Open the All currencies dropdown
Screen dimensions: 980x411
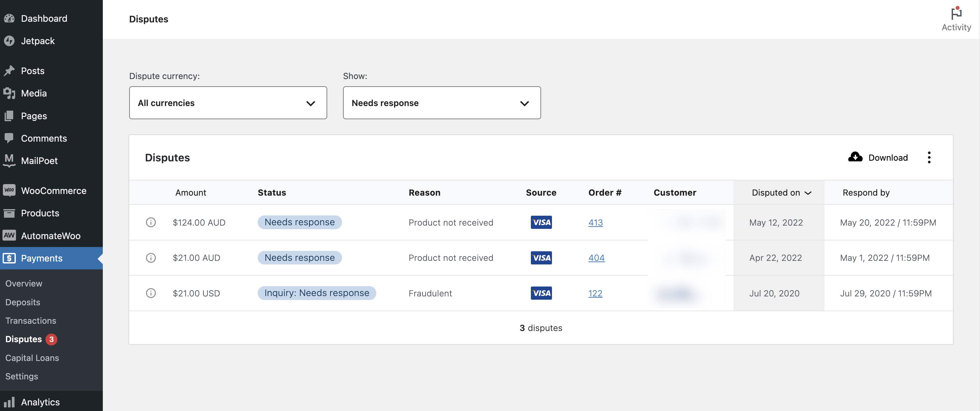point(228,103)
